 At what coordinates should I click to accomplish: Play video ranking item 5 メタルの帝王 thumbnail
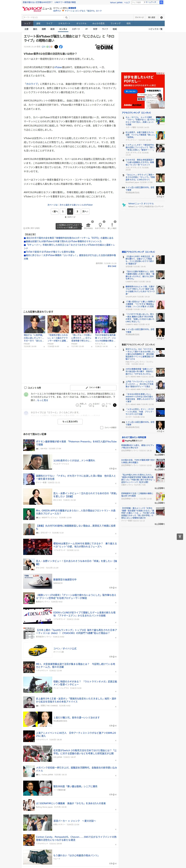tap(160, 412)
